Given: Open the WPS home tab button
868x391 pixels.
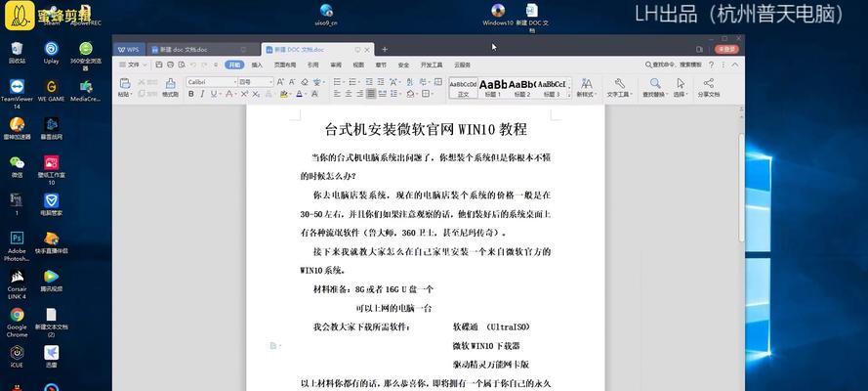Looking at the screenshot, I should pos(129,49).
